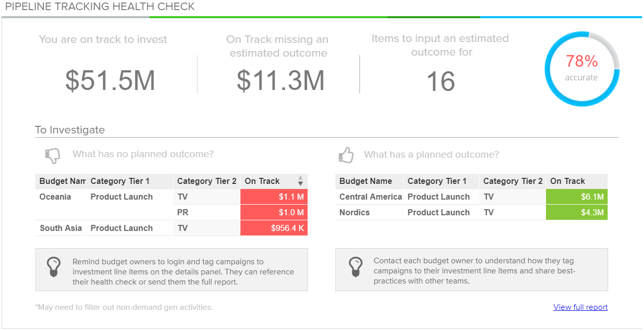Click the $11.3M missing outcome figure

[x=280, y=80]
